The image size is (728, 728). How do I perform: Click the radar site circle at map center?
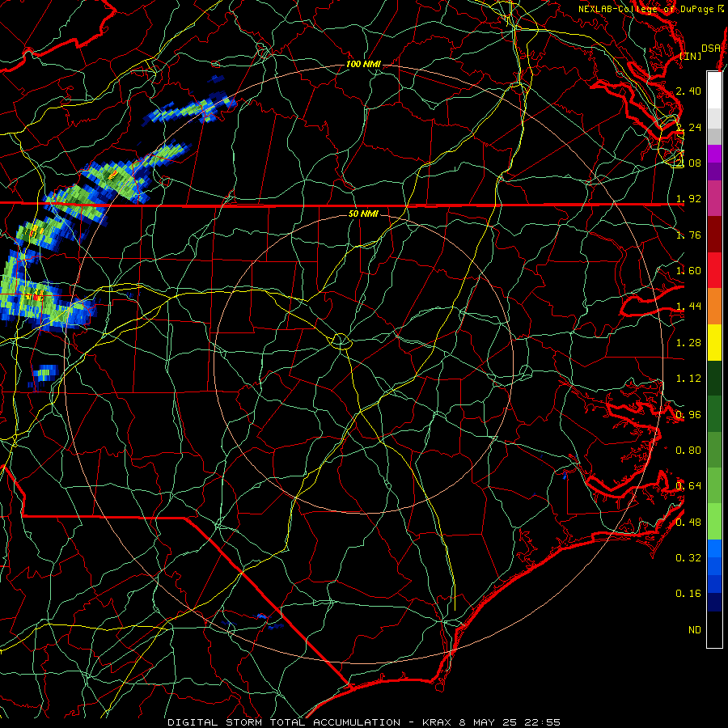(341, 341)
